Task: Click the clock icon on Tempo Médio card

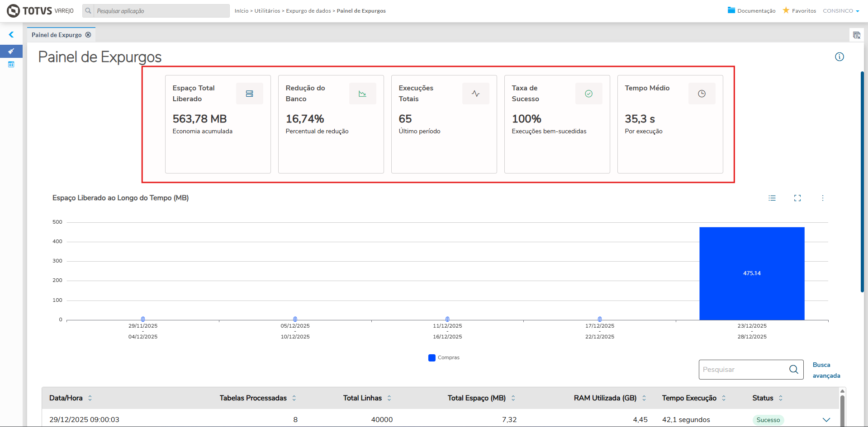Action: [x=702, y=94]
